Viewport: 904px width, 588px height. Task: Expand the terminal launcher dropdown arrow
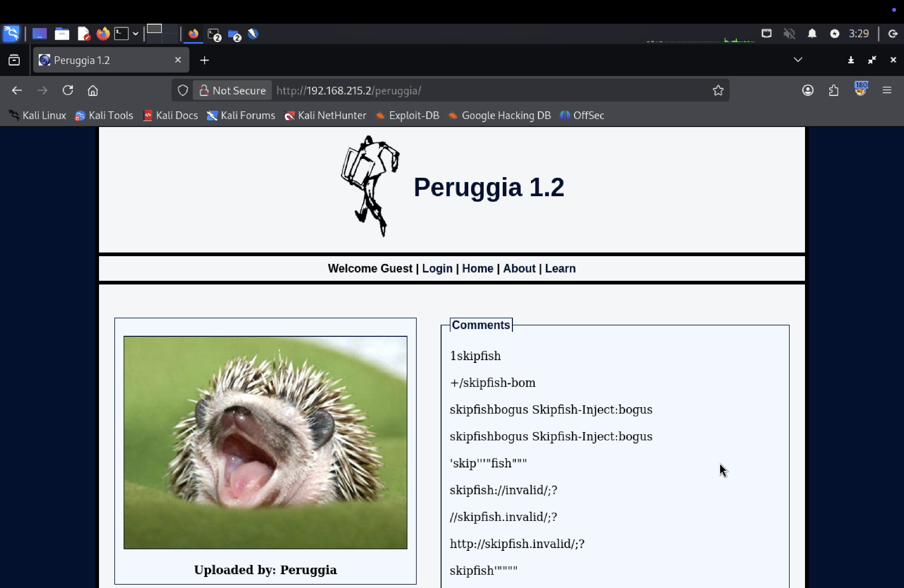pyautogui.click(x=135, y=34)
